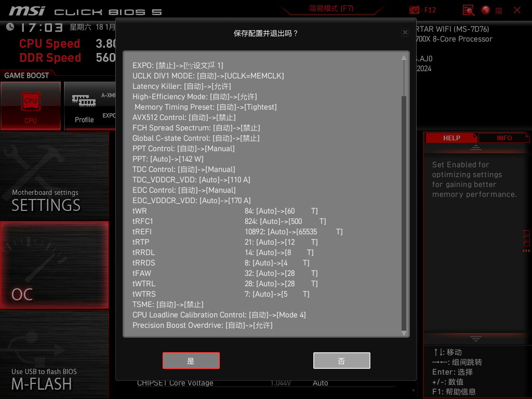The image size is (532, 399).
Task: Click the 17:03 system time
Action: tap(42, 27)
